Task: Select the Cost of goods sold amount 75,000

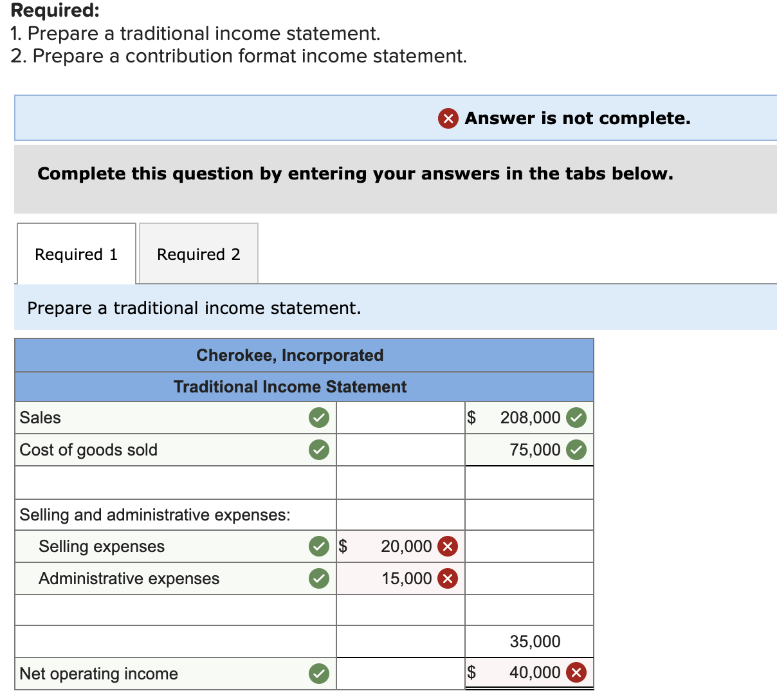Action: click(529, 450)
